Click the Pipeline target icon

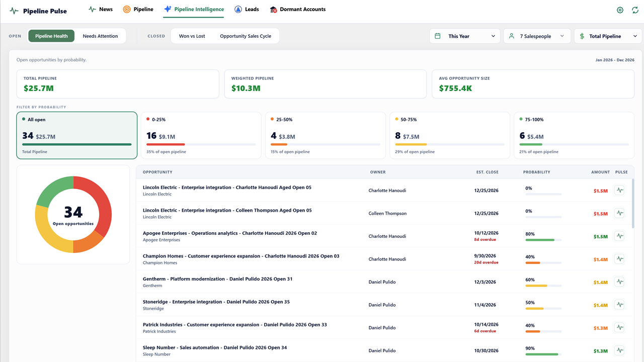(x=127, y=9)
